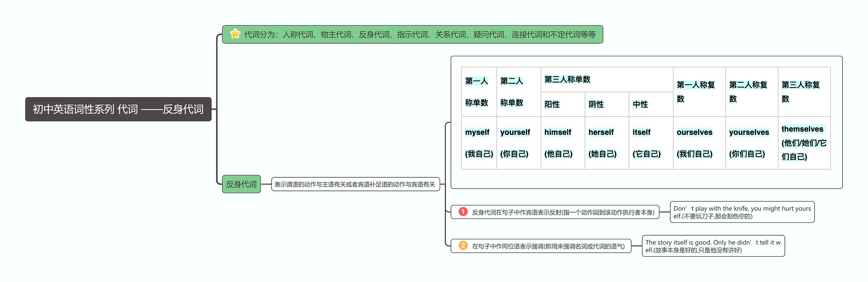Click the 第三人称单数 header cell
This screenshot has height=282, width=868.
tap(606, 80)
